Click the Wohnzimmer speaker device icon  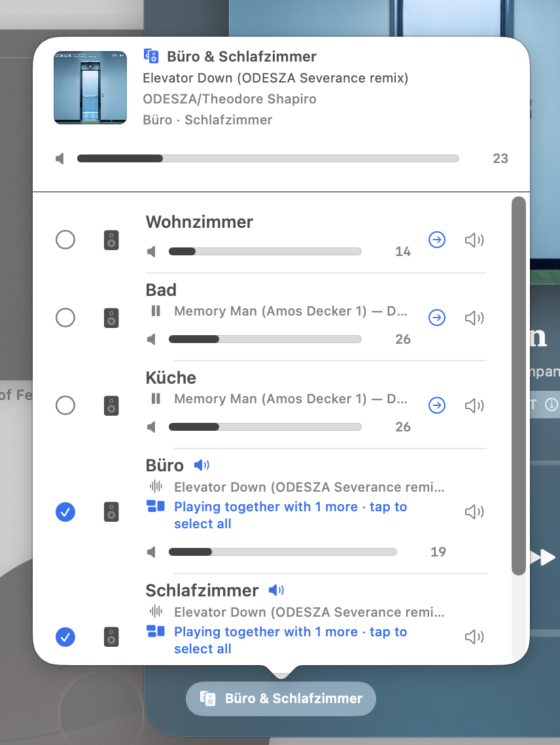pos(111,240)
